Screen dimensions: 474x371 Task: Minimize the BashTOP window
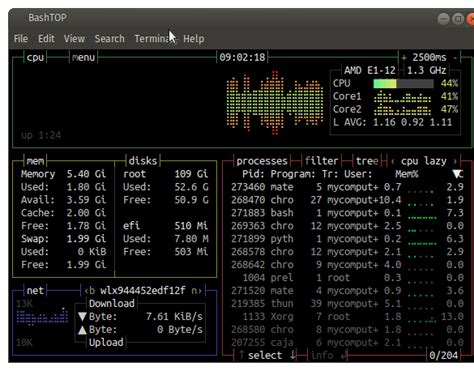[443, 19]
